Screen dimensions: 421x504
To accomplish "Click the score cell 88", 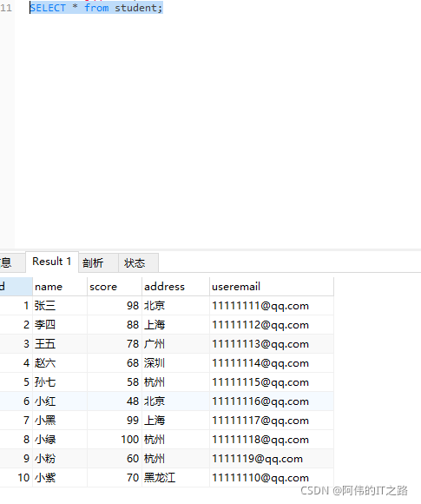I will point(115,325).
